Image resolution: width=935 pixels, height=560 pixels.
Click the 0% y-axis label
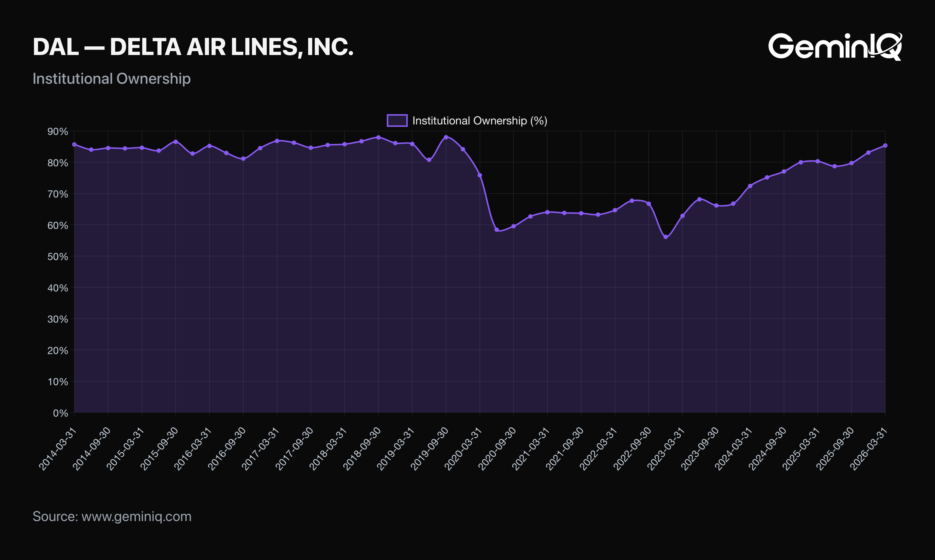(60, 413)
